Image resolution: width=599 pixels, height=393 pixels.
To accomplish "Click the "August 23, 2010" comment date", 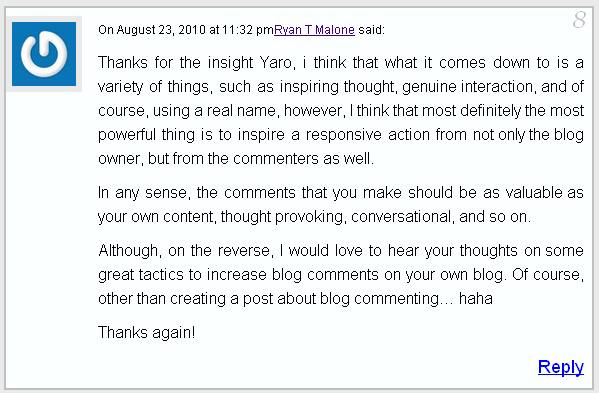I will click(161, 30).
